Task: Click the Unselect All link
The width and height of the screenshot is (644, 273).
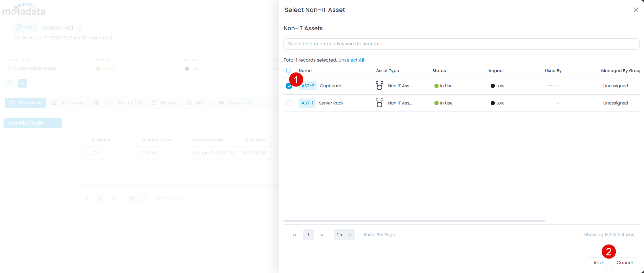Action: tap(351, 60)
